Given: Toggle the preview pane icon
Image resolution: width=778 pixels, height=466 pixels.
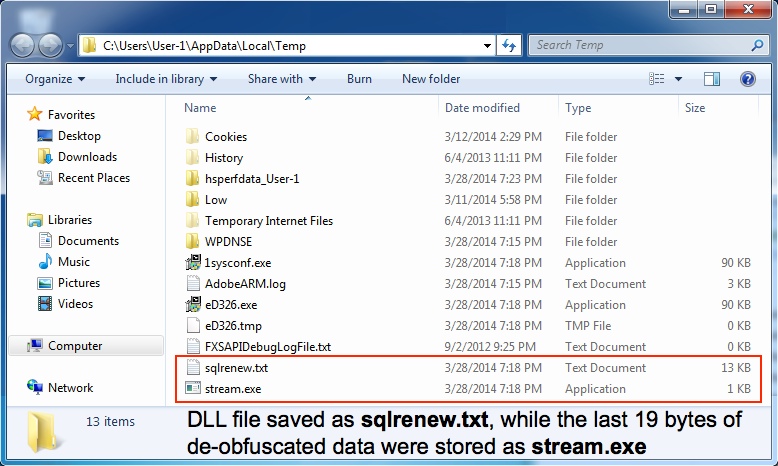Looking at the screenshot, I should pos(712,79).
